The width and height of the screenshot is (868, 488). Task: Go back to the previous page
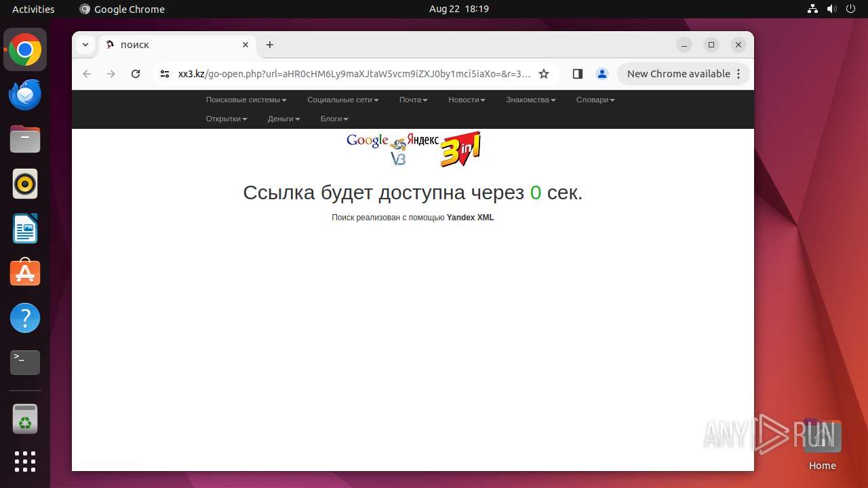click(x=87, y=74)
